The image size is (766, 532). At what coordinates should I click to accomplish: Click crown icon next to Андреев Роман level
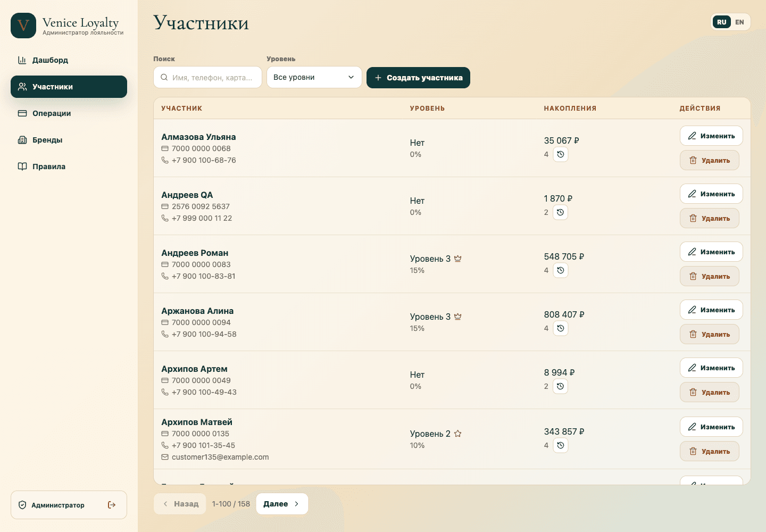coord(458,259)
